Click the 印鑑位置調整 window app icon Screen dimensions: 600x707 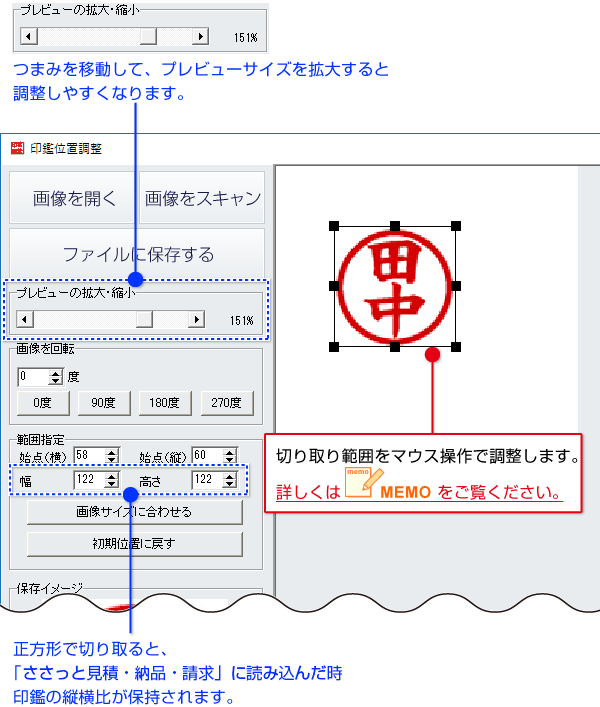click(x=17, y=148)
